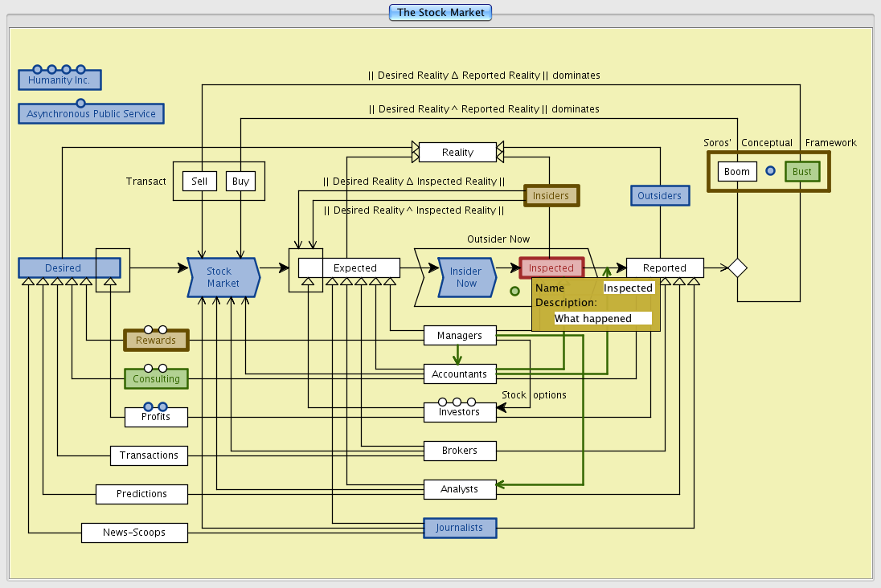
Task: Click the brown-bordered Insiders node
Action: (551, 195)
